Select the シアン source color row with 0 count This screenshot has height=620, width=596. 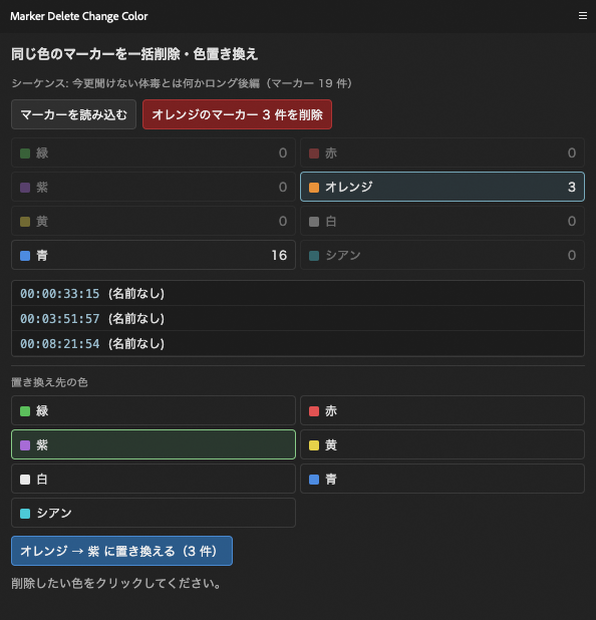(442, 255)
